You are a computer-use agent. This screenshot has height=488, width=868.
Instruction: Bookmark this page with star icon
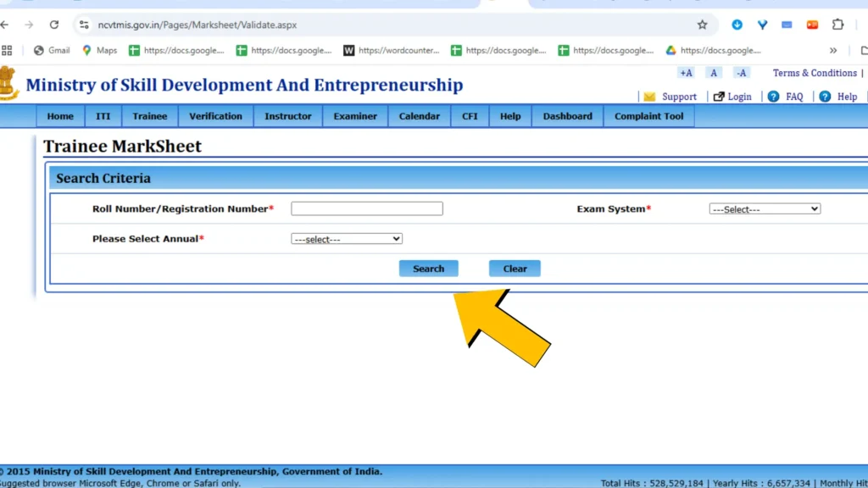[x=702, y=25]
